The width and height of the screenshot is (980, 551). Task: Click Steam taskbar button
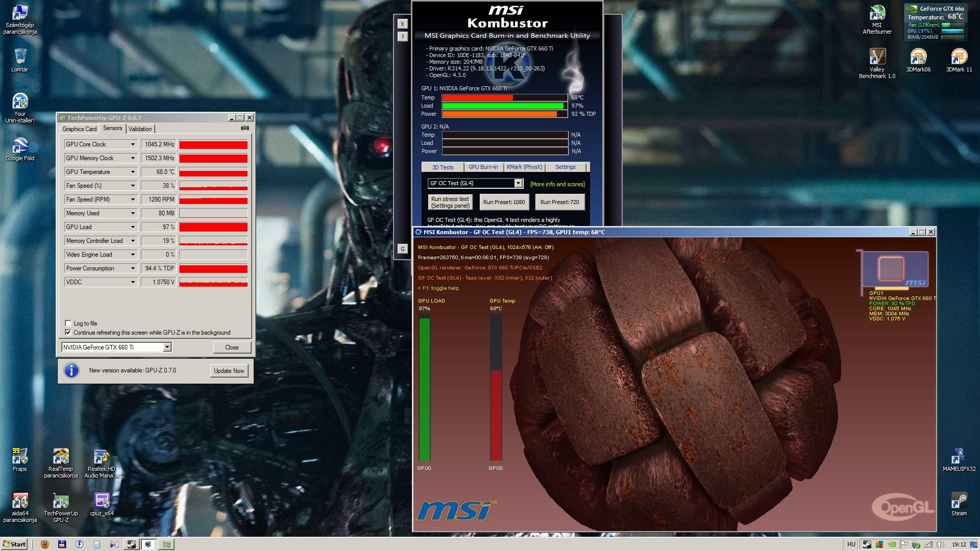click(x=131, y=544)
